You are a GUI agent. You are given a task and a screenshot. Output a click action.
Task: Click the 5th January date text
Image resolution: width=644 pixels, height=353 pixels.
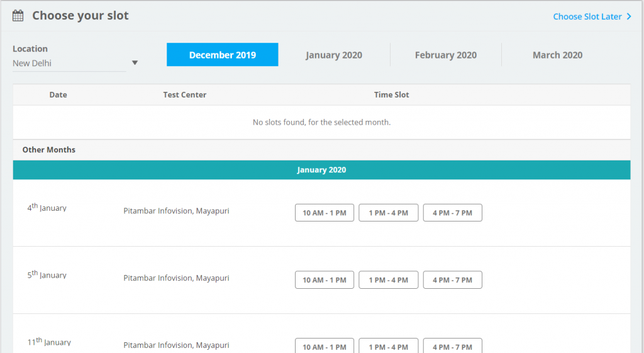point(47,274)
